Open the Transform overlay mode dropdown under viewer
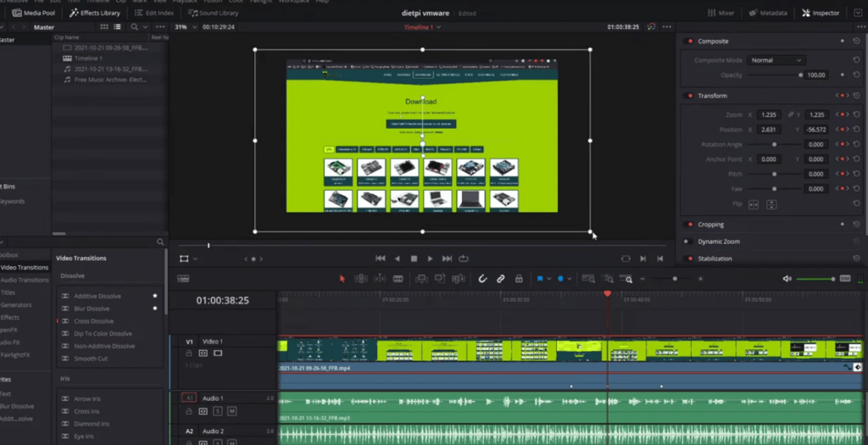868x445 pixels. (195, 259)
